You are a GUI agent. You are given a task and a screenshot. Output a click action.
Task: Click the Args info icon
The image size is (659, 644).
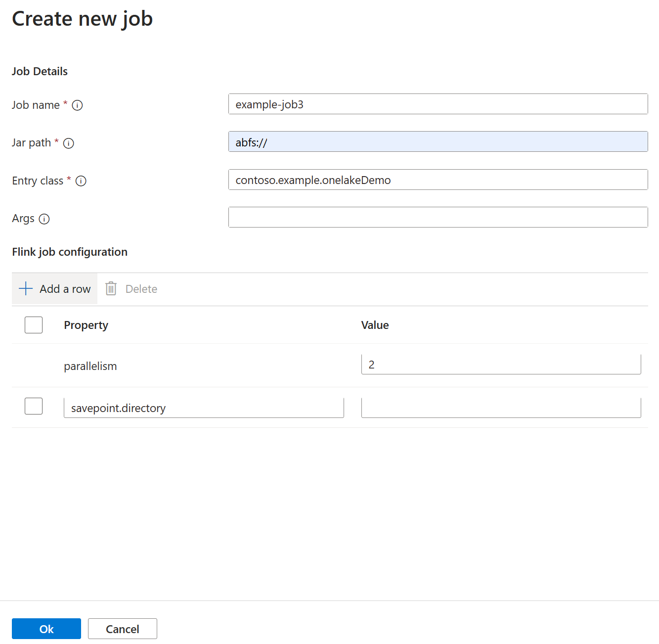click(x=44, y=219)
